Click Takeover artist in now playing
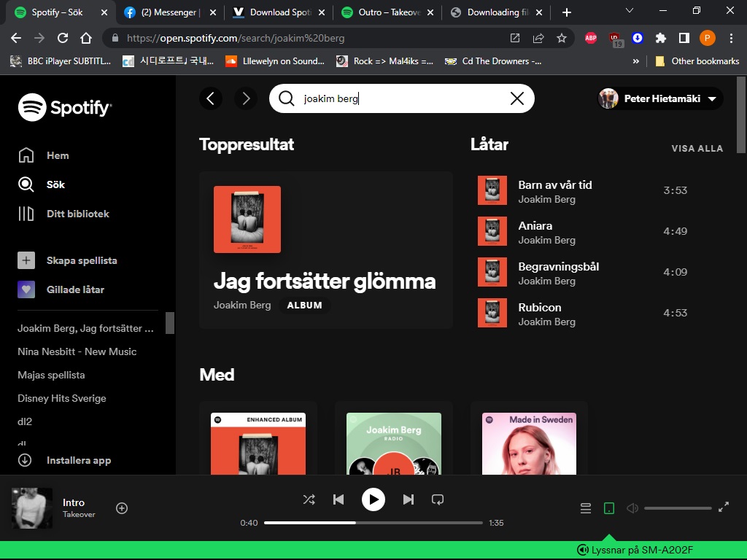The height and width of the screenshot is (560, 747). click(x=79, y=514)
